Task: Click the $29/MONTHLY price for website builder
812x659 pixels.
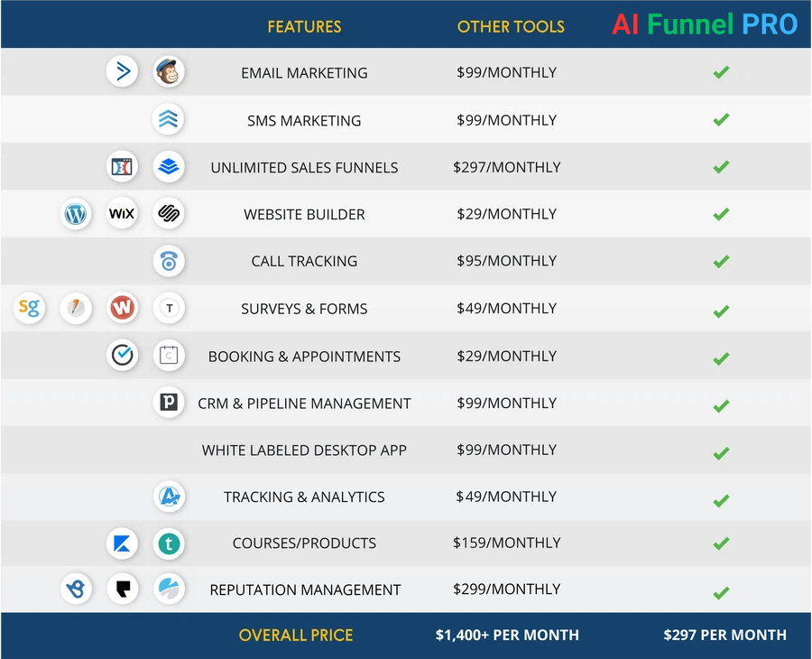Action: [507, 214]
